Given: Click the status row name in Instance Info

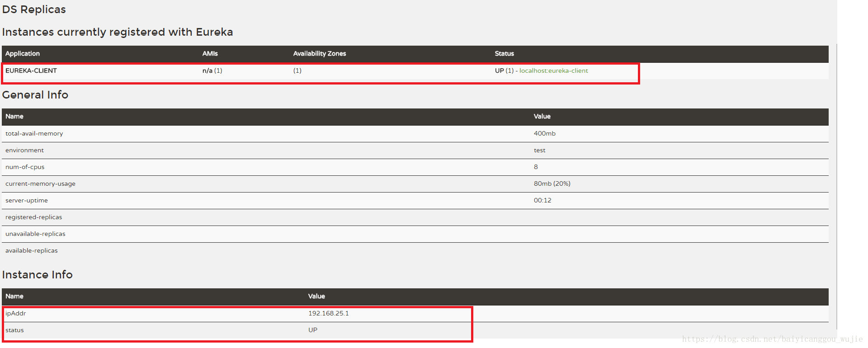Looking at the screenshot, I should [14, 330].
